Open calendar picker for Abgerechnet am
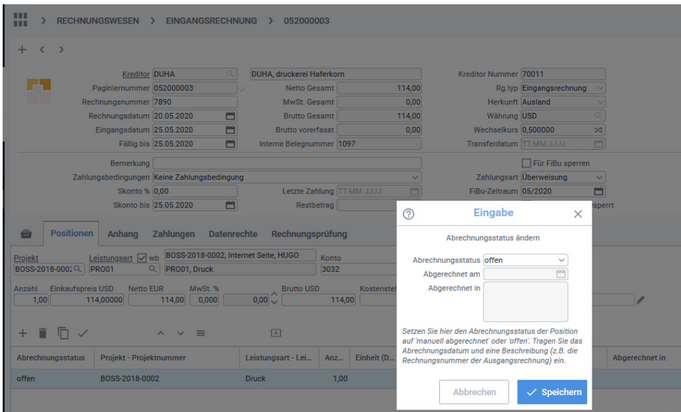 tap(561, 274)
